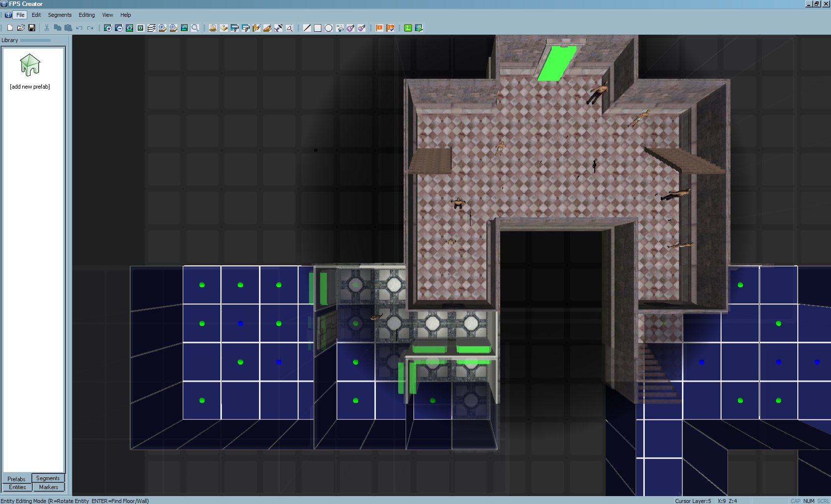Click the orange flag with checkmark icon
This screenshot has width=831, height=504.
(390, 28)
